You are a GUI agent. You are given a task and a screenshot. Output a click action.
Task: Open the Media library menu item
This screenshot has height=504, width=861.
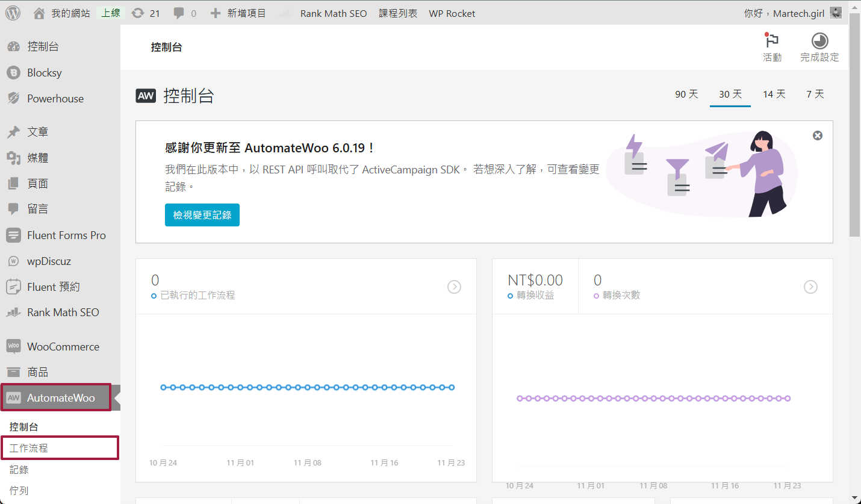[x=37, y=158]
